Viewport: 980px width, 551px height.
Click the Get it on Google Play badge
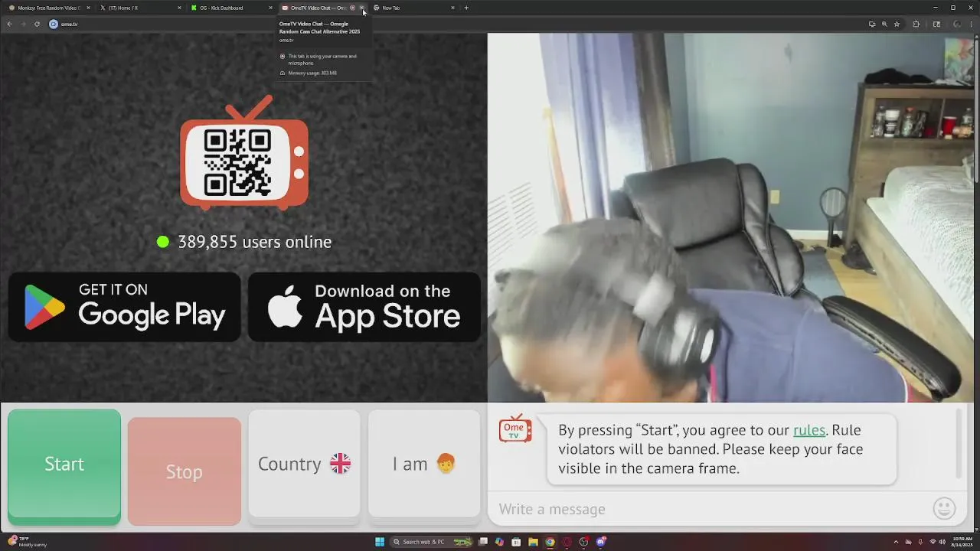[124, 307]
